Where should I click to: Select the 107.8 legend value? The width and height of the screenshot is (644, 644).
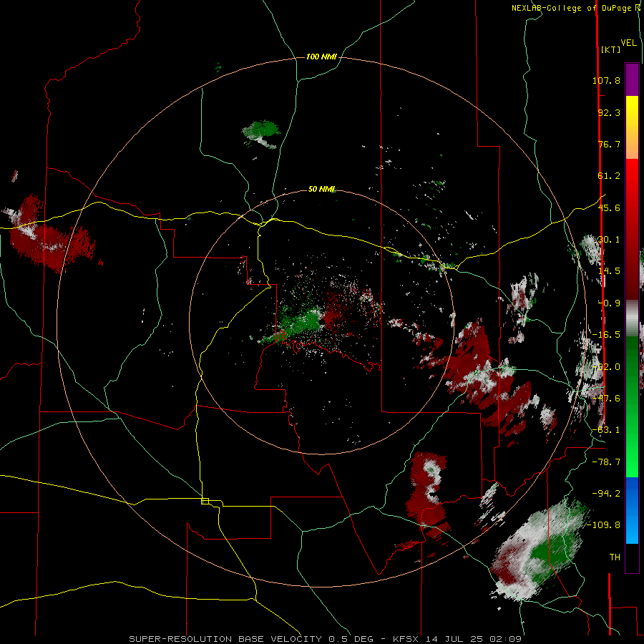click(606, 80)
